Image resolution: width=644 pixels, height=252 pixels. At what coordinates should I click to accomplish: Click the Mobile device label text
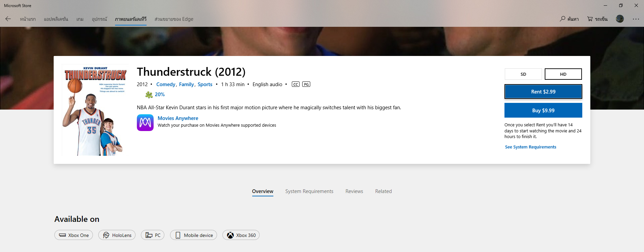[x=198, y=235]
